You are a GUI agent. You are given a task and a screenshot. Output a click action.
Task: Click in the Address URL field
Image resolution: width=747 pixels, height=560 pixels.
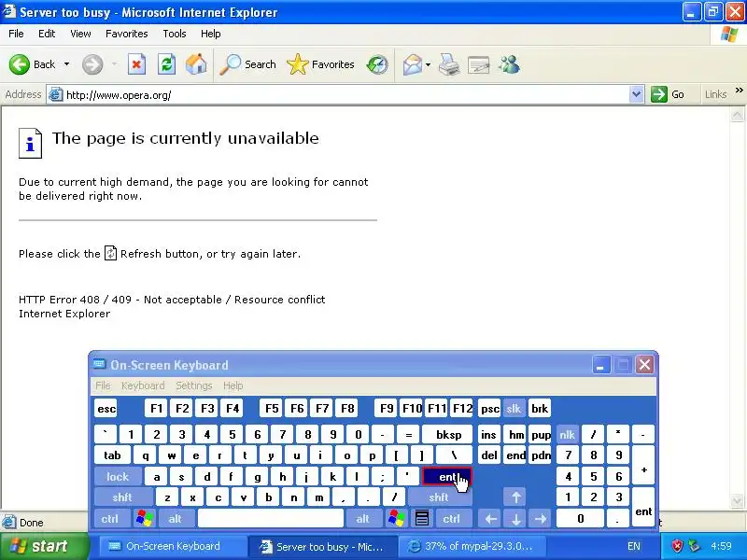pyautogui.click(x=346, y=95)
